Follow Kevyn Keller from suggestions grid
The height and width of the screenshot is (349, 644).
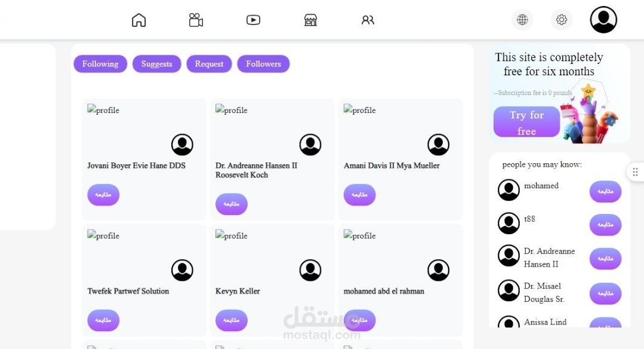tap(232, 320)
